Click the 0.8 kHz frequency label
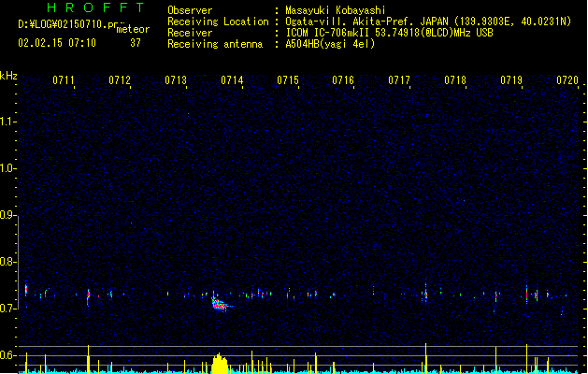The height and width of the screenshot is (374, 588). click(7, 262)
